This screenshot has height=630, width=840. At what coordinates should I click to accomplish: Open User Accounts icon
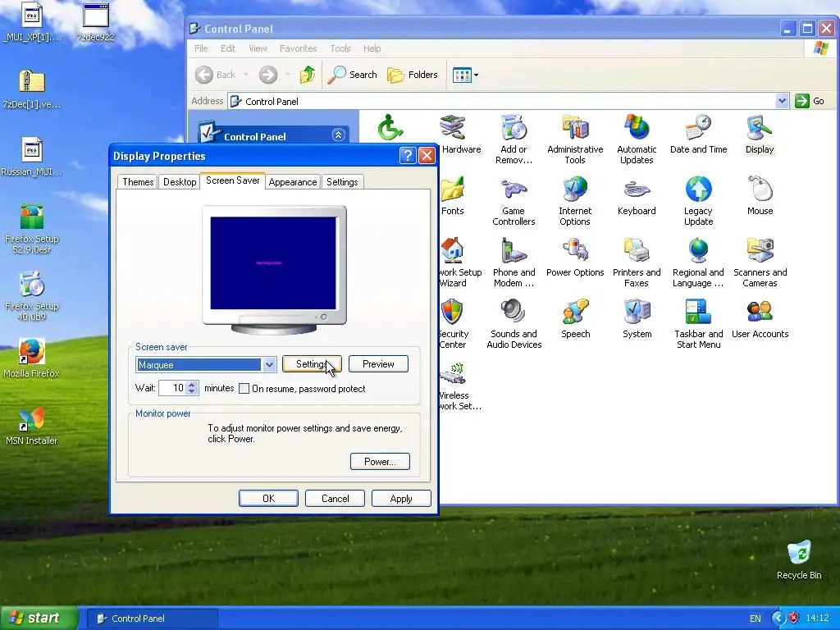760,319
